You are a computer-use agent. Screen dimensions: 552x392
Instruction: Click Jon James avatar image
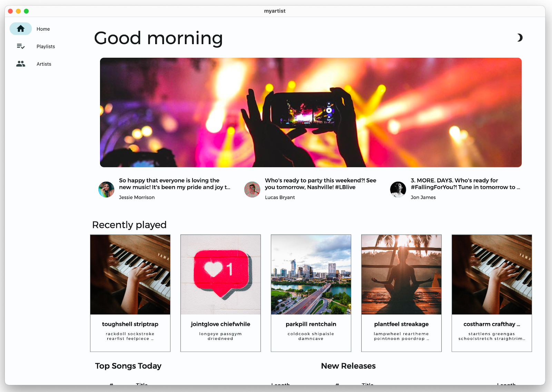click(x=398, y=189)
